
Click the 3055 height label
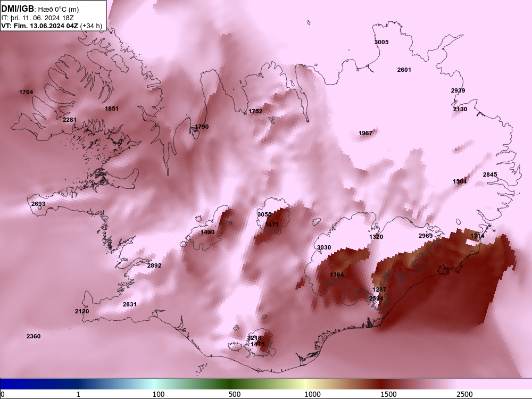coord(264,214)
